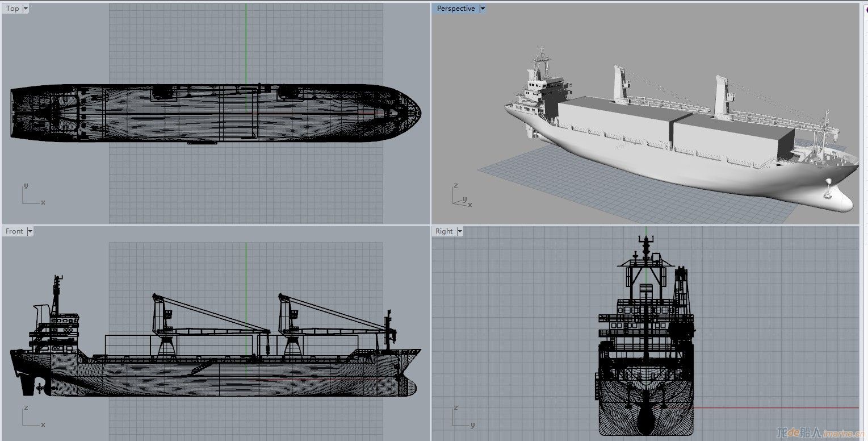Viewport: 868px width, 441px height.
Task: Open the Top viewport dropdown arrow
Action: point(26,9)
